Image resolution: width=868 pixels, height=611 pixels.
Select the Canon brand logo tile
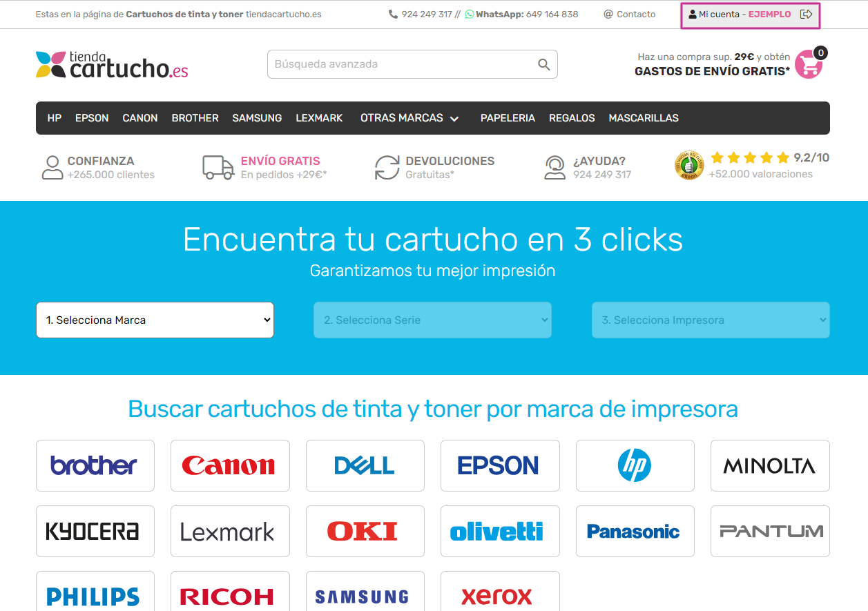230,465
